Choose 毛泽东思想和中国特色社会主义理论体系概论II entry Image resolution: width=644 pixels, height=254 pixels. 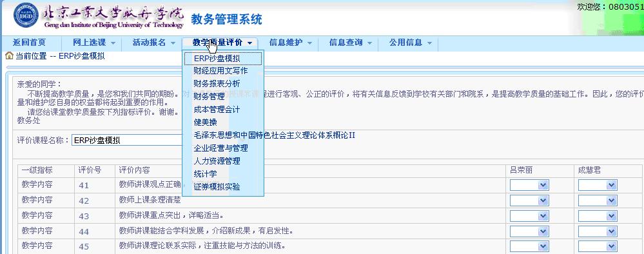point(274,135)
